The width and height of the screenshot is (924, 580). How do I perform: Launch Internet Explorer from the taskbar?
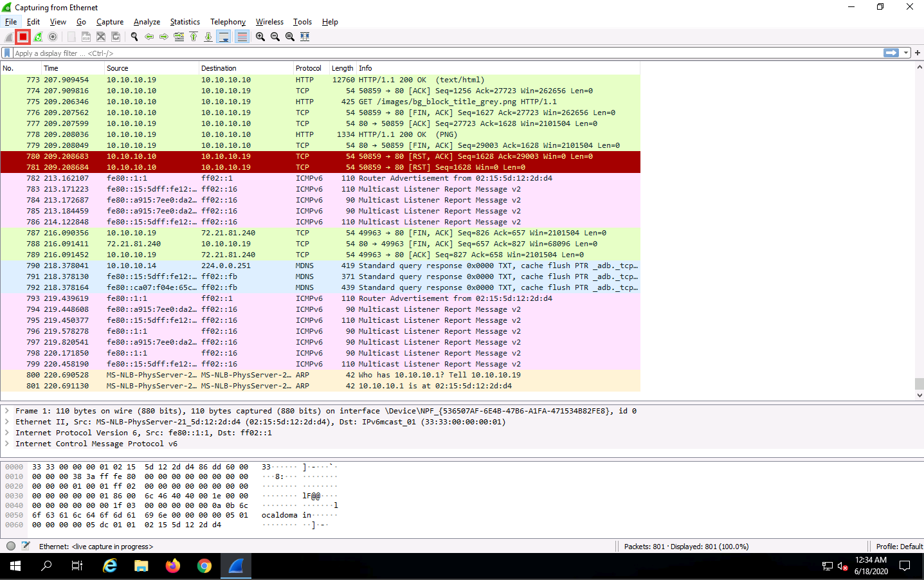click(x=111, y=566)
